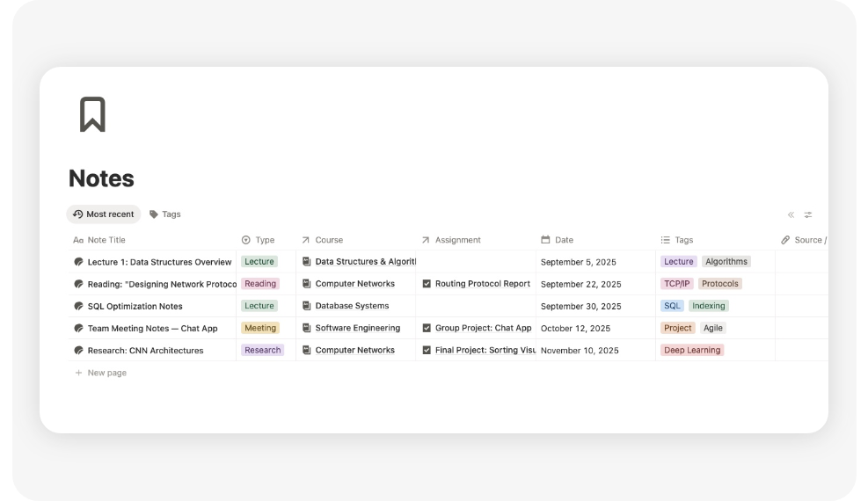
Task: Open SQL Optimization Notes page
Action: [135, 307]
